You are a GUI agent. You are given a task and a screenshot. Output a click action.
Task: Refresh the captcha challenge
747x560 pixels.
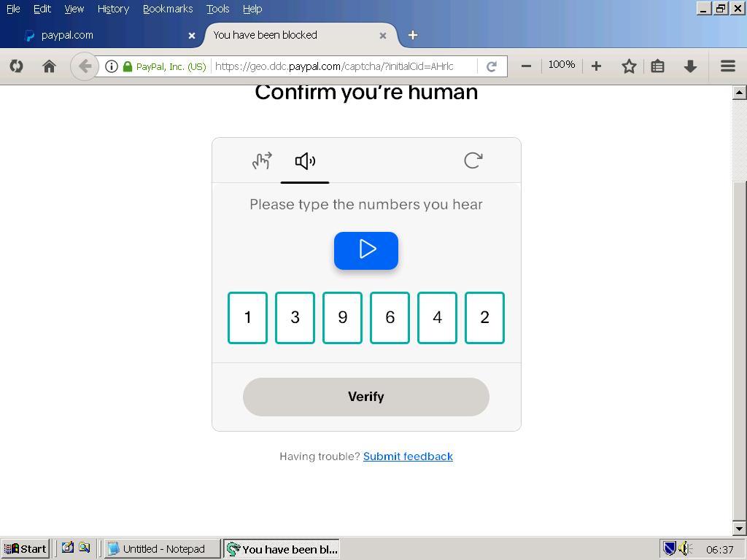(x=473, y=160)
